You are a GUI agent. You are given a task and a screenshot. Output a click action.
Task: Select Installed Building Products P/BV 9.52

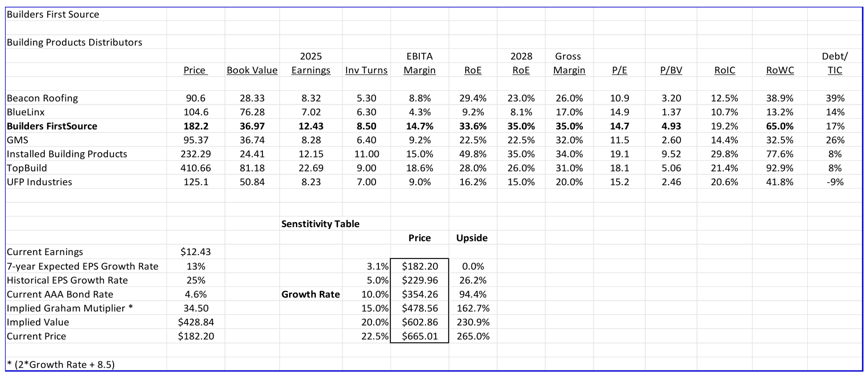pos(670,154)
